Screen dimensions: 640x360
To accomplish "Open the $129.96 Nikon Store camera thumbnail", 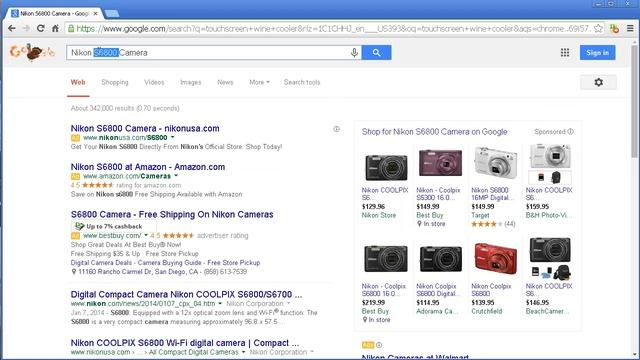I will (x=386, y=167).
